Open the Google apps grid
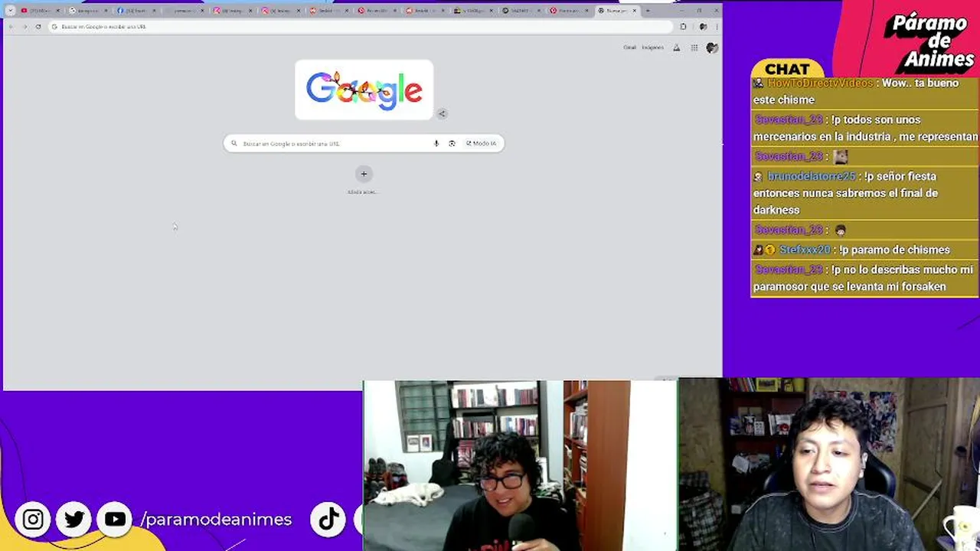The width and height of the screenshot is (980, 551). [694, 47]
